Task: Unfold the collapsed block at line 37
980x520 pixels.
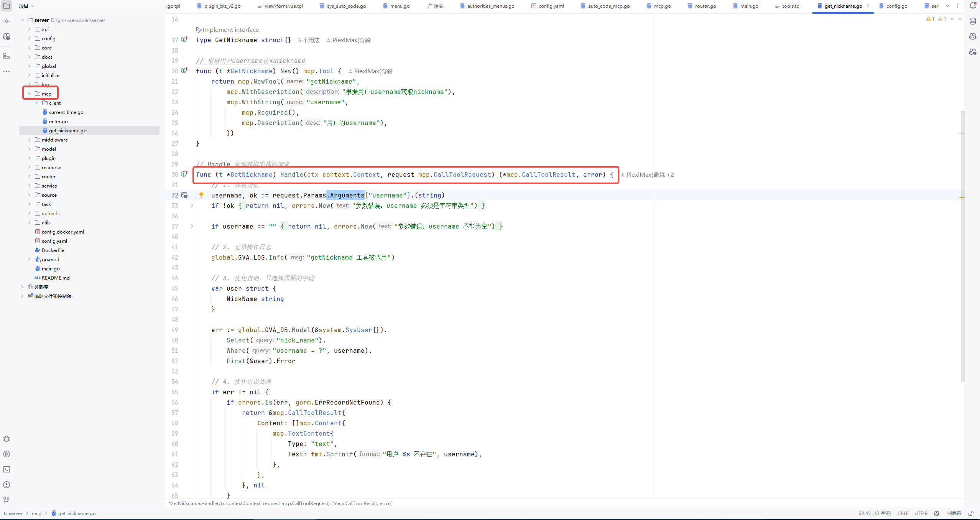Action: pyautogui.click(x=192, y=226)
